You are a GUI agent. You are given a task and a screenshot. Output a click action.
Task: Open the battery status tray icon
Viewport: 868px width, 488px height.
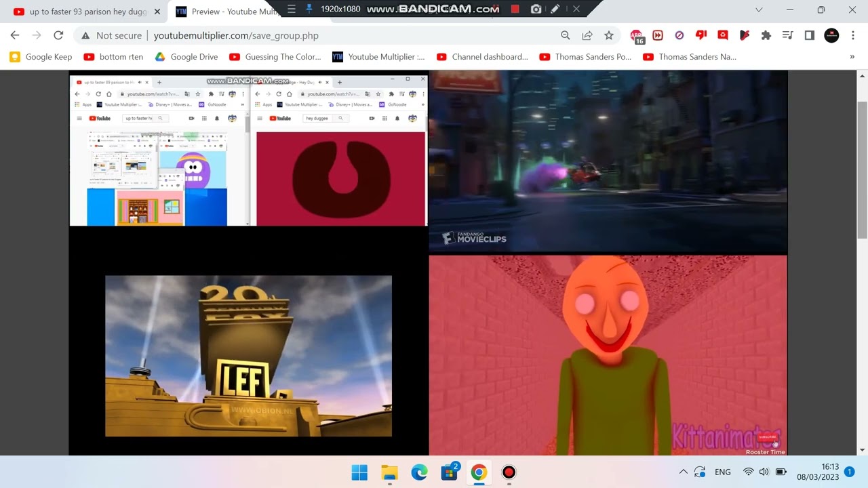(x=781, y=472)
